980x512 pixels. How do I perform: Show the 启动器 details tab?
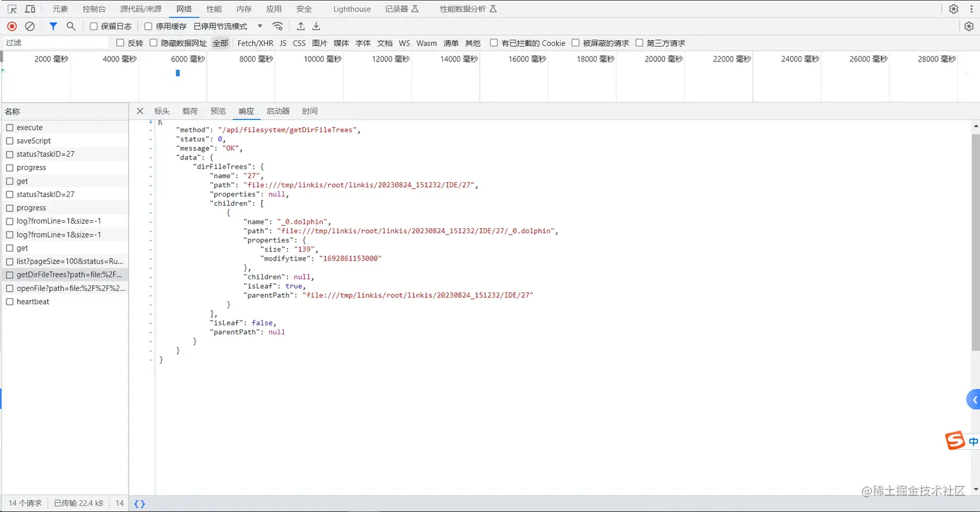[x=278, y=111]
